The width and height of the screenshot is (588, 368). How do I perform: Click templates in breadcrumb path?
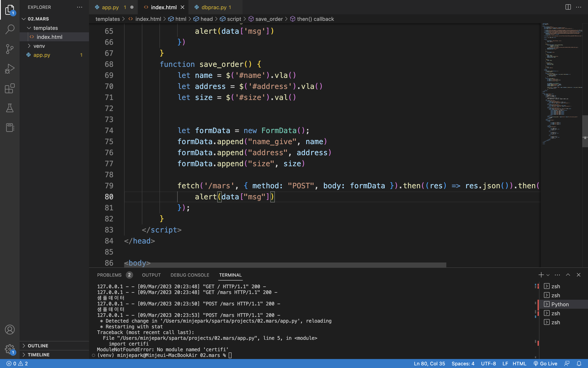[108, 19]
